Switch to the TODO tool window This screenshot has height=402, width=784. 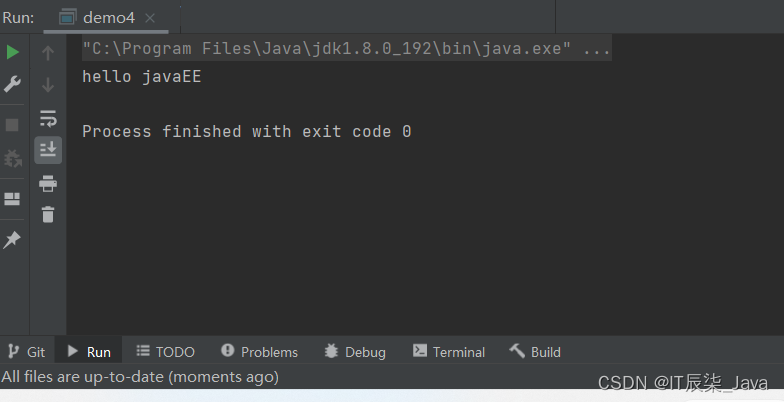[x=165, y=352]
